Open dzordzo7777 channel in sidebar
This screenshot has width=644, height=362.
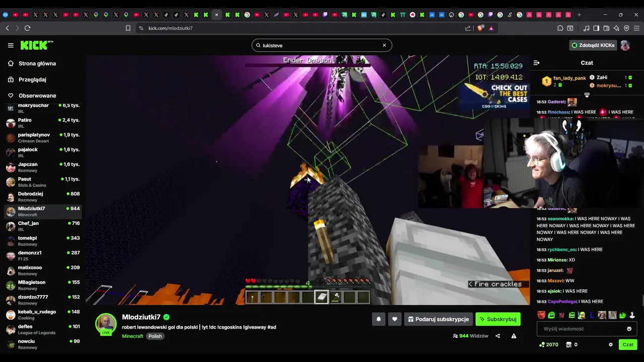point(43,300)
